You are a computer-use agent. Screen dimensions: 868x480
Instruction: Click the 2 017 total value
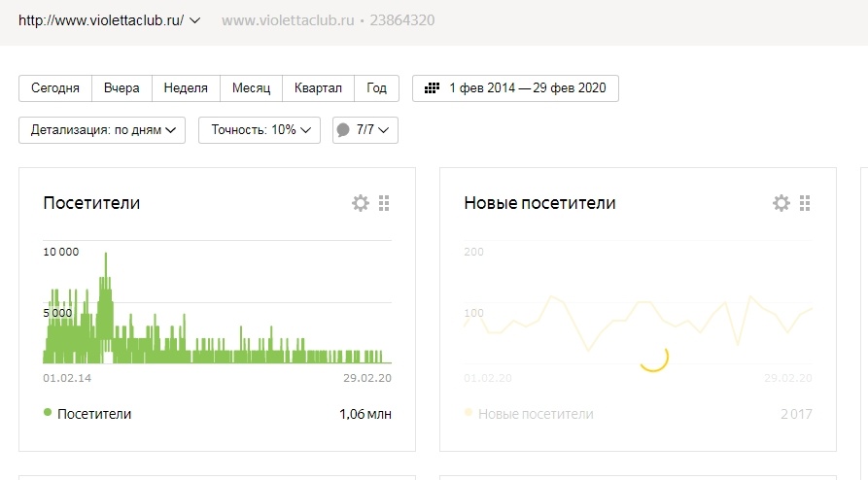coord(797,414)
